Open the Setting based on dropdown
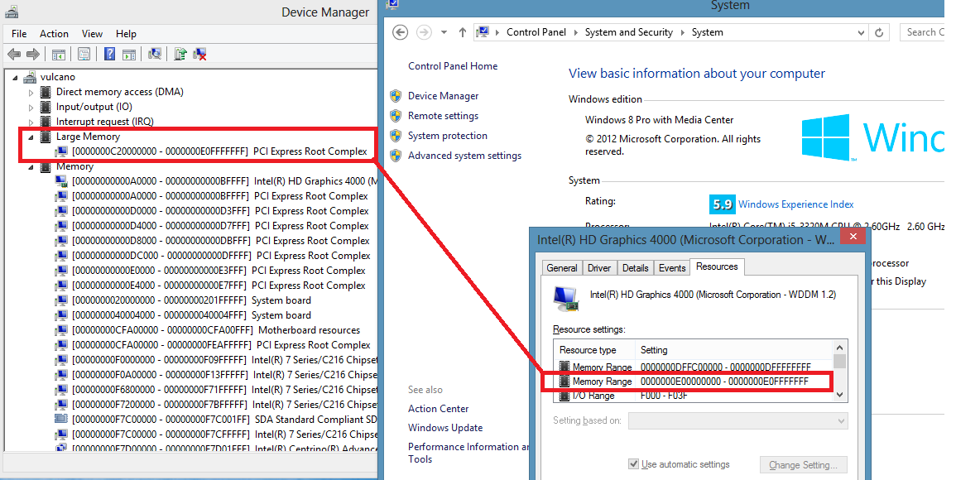Screen dimensions: 980x480 tap(738, 420)
